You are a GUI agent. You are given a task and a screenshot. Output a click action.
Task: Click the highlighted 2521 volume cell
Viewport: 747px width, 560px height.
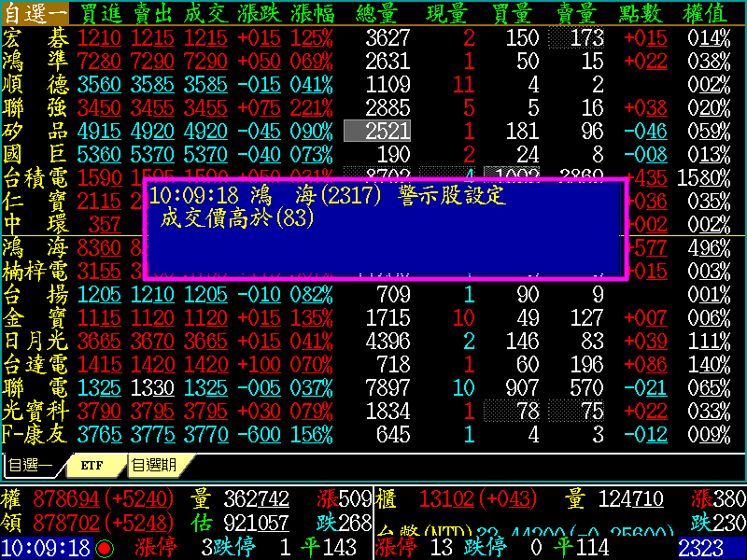[377, 131]
